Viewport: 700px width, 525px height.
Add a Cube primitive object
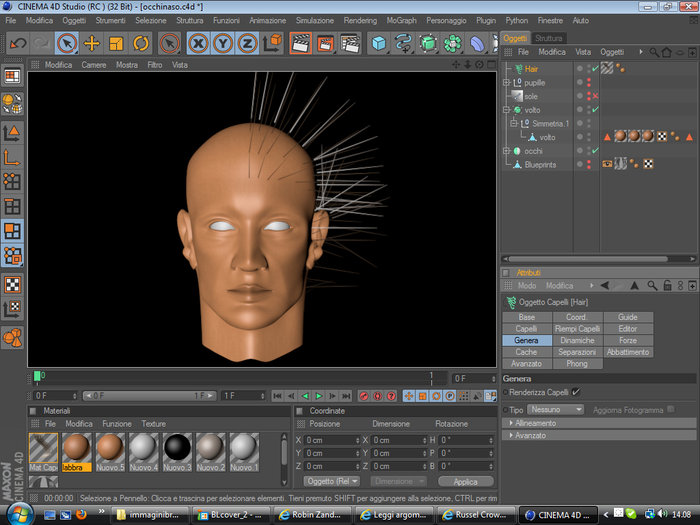379,43
